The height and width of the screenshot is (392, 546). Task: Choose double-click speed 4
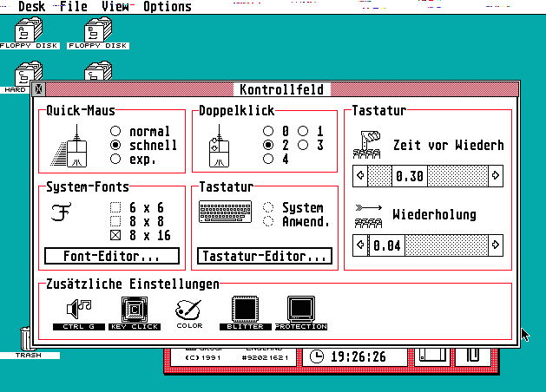(x=268, y=160)
